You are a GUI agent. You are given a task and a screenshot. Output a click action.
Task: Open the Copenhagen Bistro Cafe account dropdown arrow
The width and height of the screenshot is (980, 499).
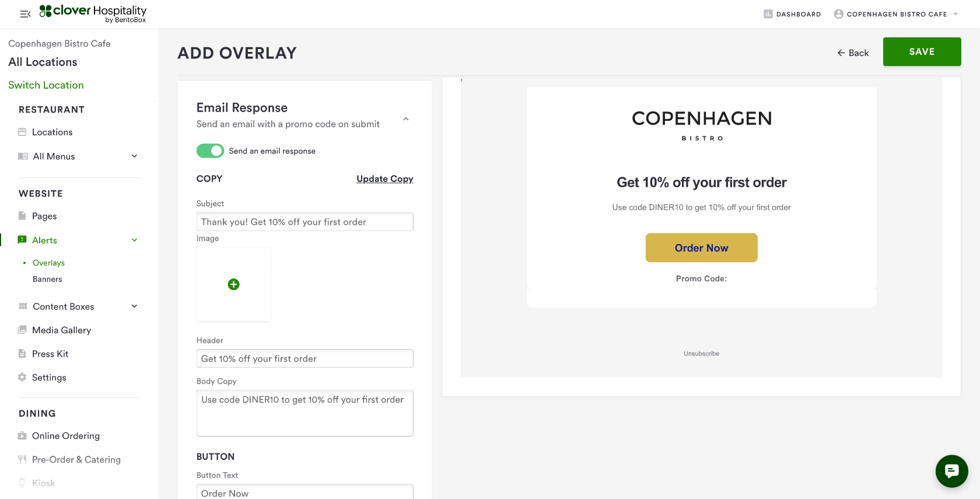[x=956, y=14]
